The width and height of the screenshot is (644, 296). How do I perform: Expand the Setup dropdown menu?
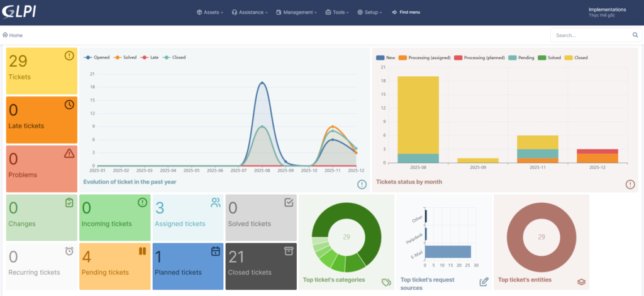369,12
